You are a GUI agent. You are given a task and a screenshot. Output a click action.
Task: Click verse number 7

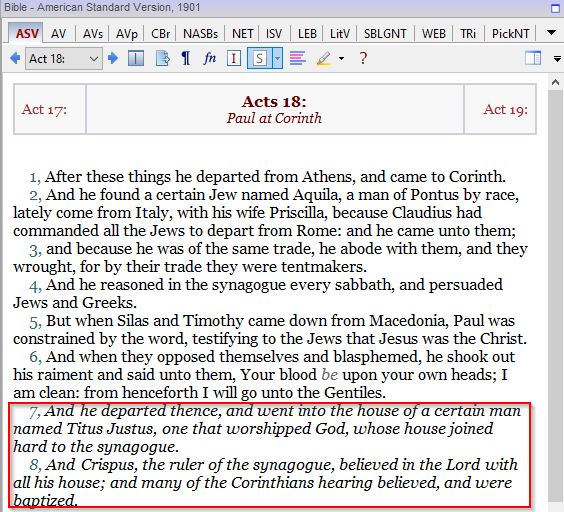pyautogui.click(x=35, y=411)
